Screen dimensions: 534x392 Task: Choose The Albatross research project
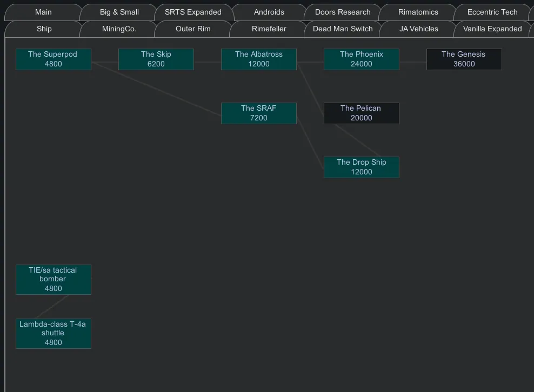(x=258, y=59)
